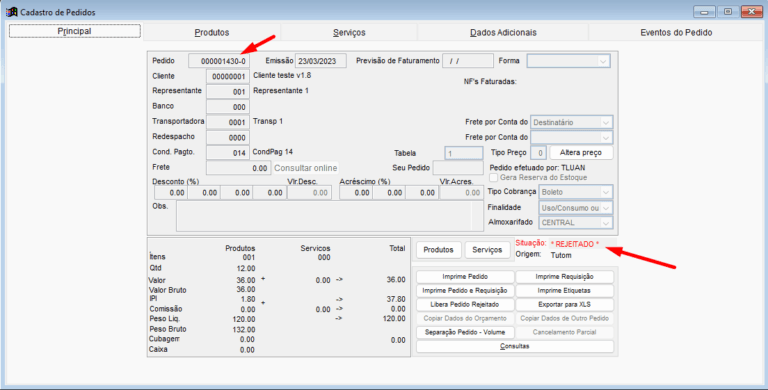Click the Frete value field
This screenshot has height=390, width=768.
[x=238, y=168]
